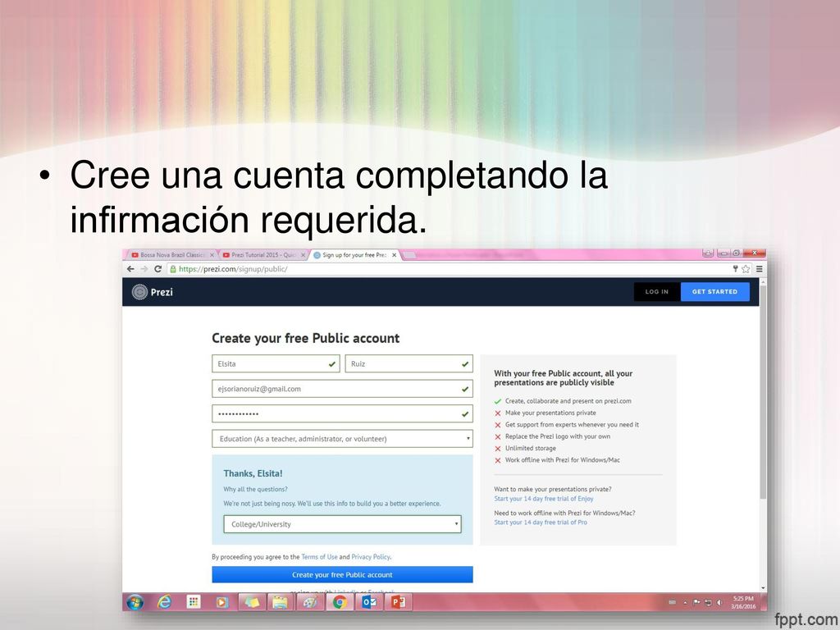
Task: Open a new tab with the new-tab button
Action: pyautogui.click(x=410, y=256)
